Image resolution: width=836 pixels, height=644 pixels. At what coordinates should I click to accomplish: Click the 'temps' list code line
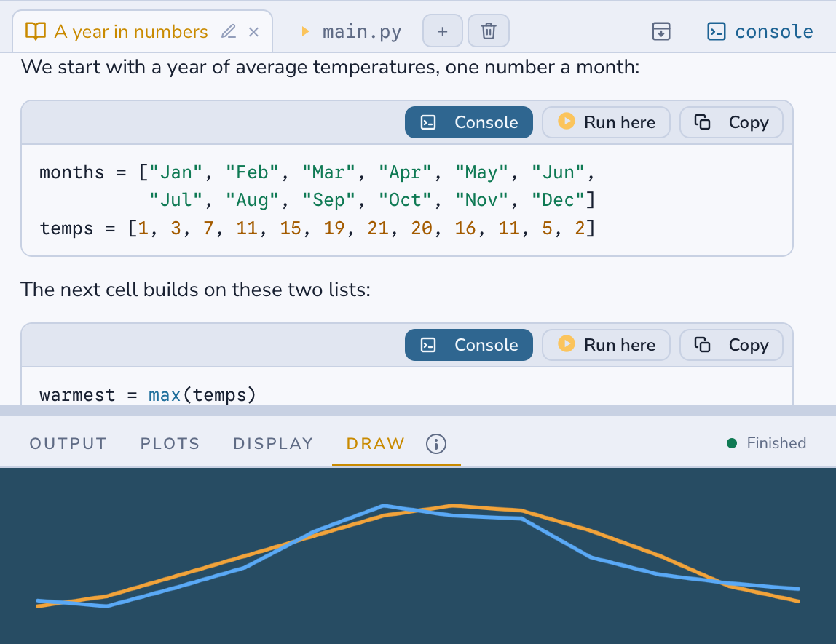point(318,228)
